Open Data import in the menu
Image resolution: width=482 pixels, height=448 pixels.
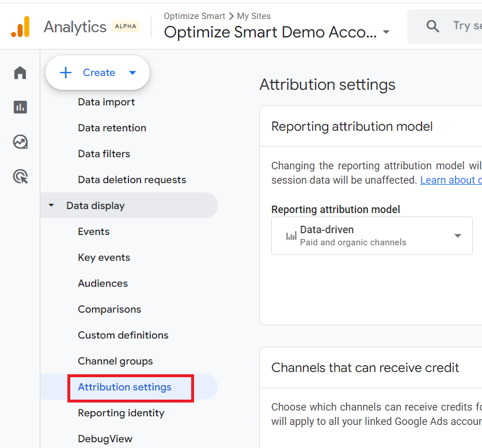pyautogui.click(x=107, y=102)
